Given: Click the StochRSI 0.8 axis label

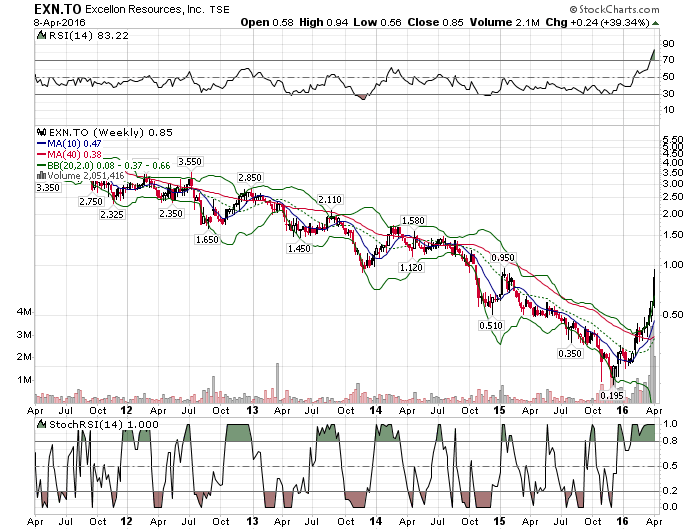Looking at the screenshot, I should coord(670,441).
